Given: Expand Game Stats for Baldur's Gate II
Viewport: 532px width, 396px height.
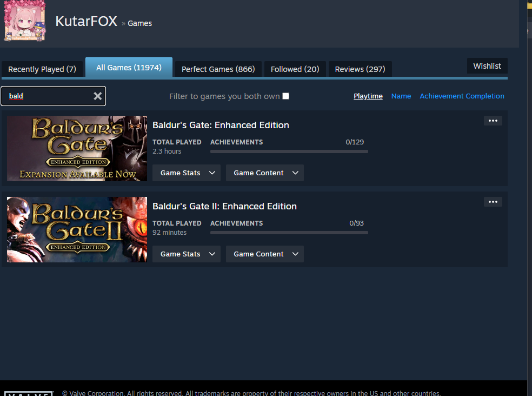Looking at the screenshot, I should pyautogui.click(x=187, y=254).
